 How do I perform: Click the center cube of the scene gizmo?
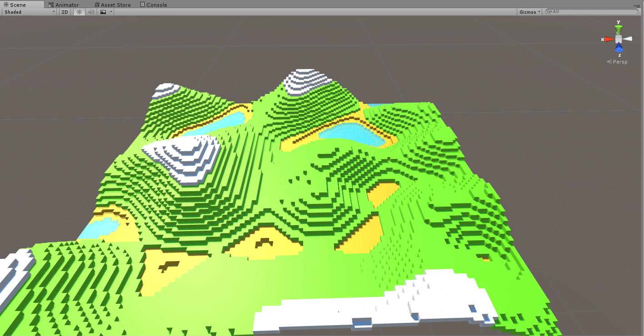(618, 39)
